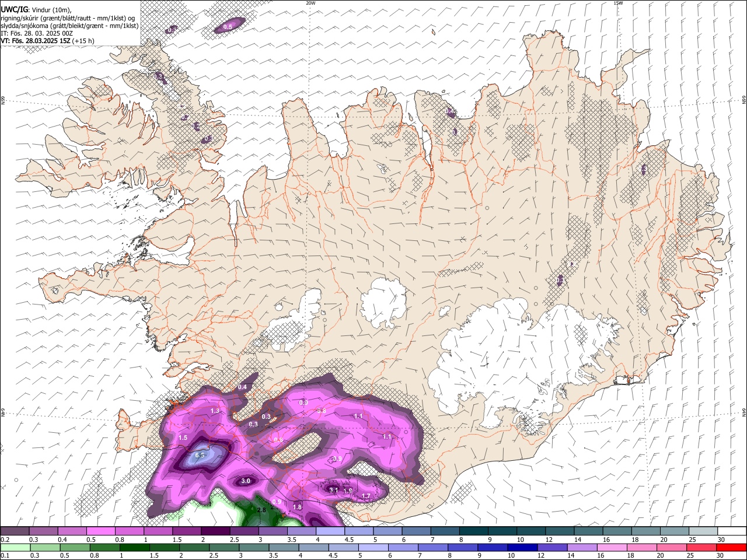Click the 'slydda/snjókoma' legend description line
Image resolution: width=747 pixels, height=560 pixels.
point(69,26)
